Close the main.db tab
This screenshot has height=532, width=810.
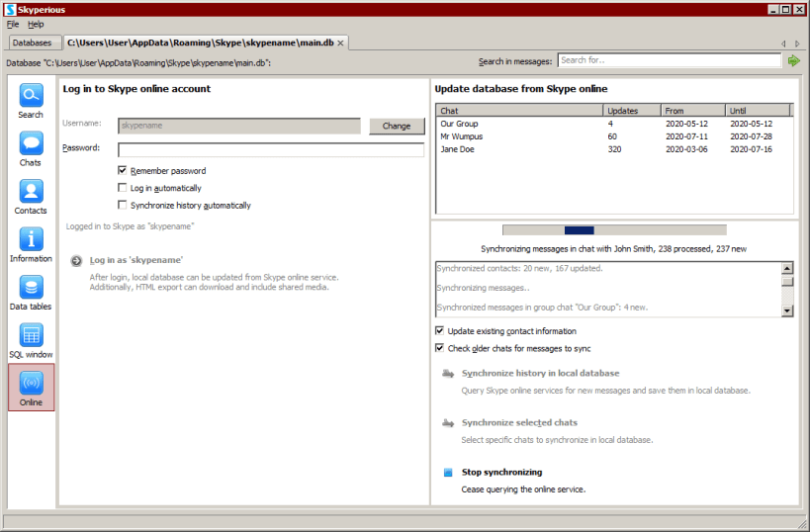click(340, 43)
